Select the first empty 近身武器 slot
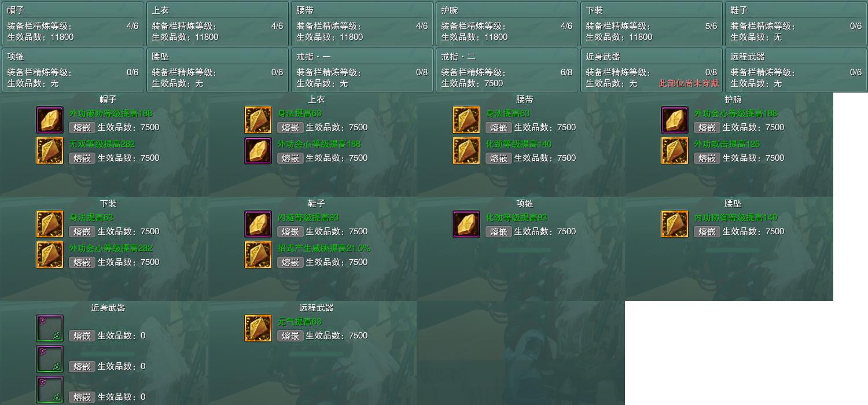This screenshot has height=405, width=868. (50, 329)
